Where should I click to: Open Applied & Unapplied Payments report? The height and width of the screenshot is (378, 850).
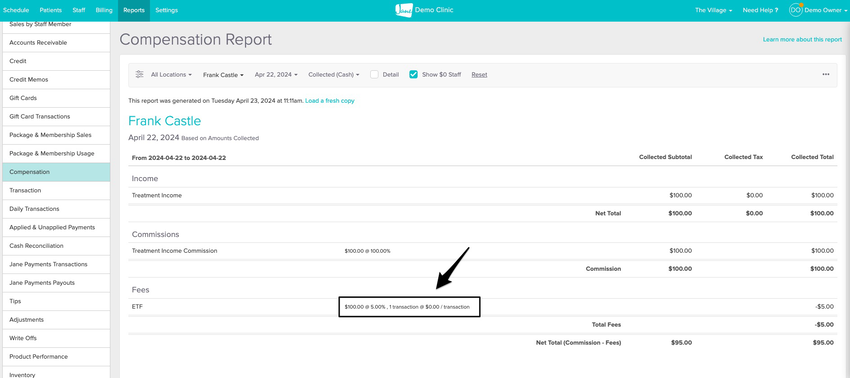[55, 227]
